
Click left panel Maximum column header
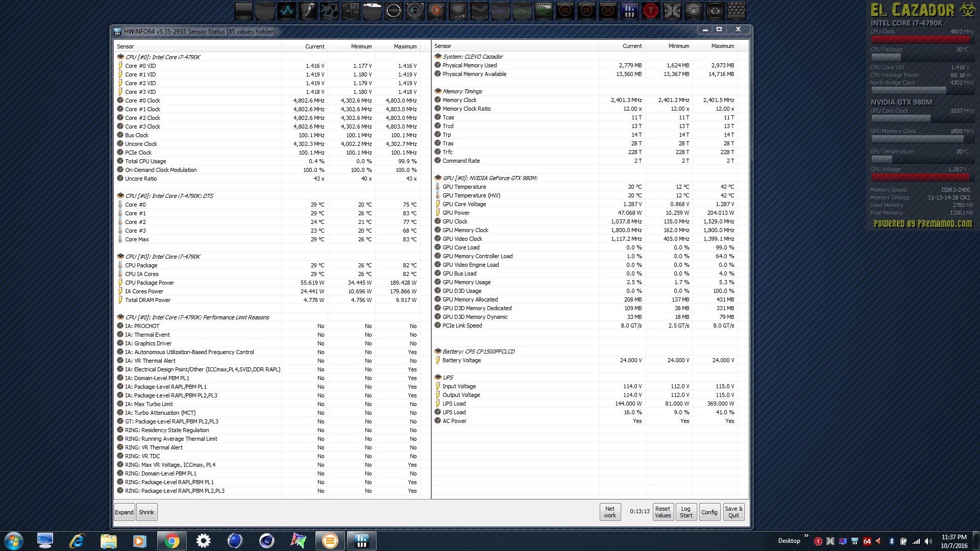tap(398, 46)
